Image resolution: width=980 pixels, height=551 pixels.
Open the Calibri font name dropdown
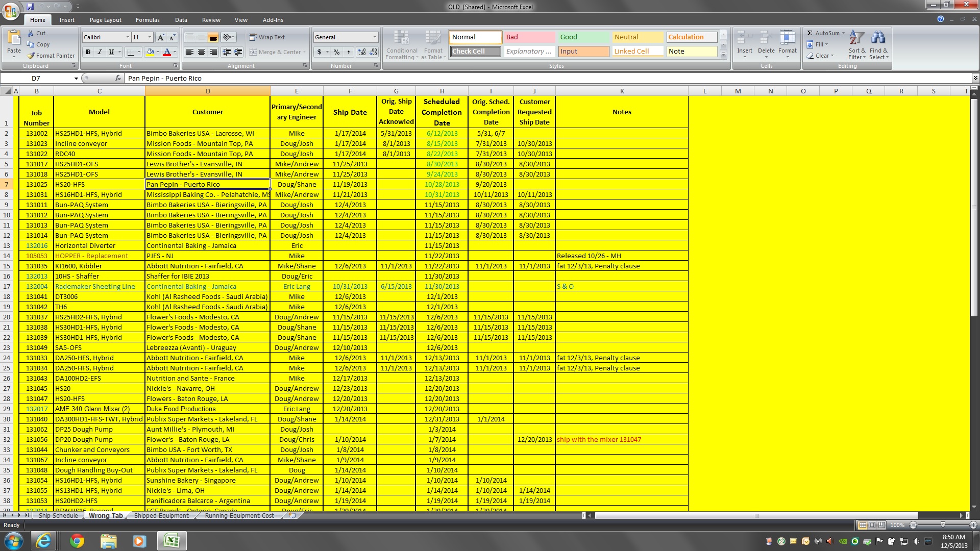pyautogui.click(x=128, y=37)
